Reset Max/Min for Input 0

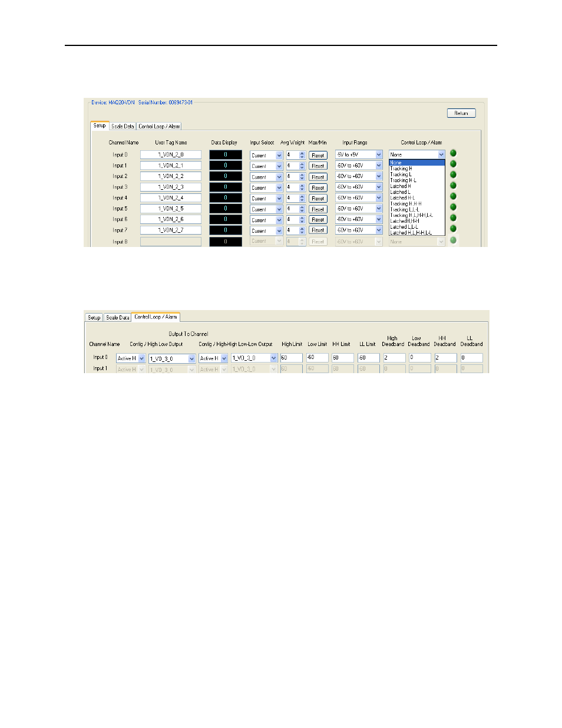[318, 155]
